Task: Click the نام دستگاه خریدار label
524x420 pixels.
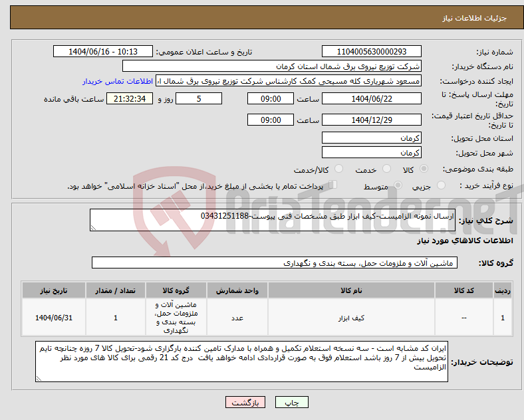Action: tap(483, 66)
